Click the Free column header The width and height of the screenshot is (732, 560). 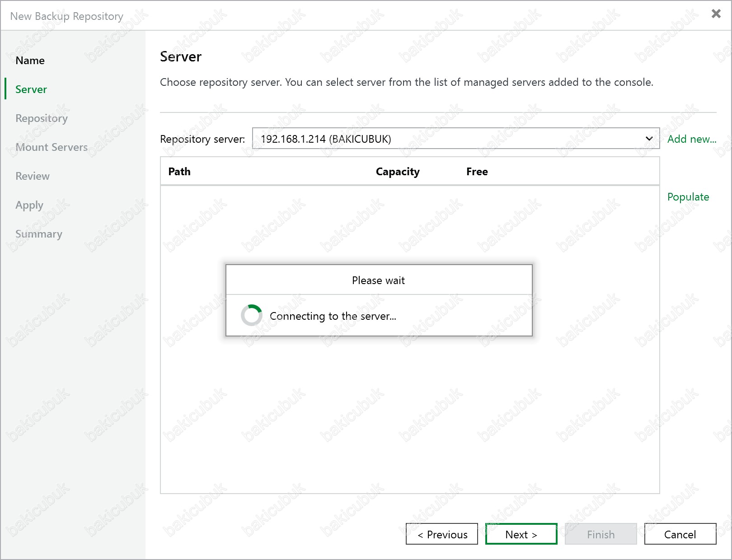tap(477, 172)
